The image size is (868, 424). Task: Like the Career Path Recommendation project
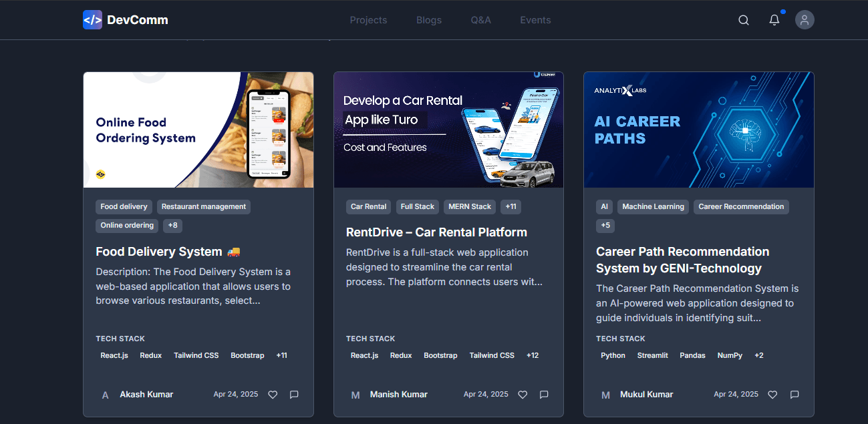(772, 395)
